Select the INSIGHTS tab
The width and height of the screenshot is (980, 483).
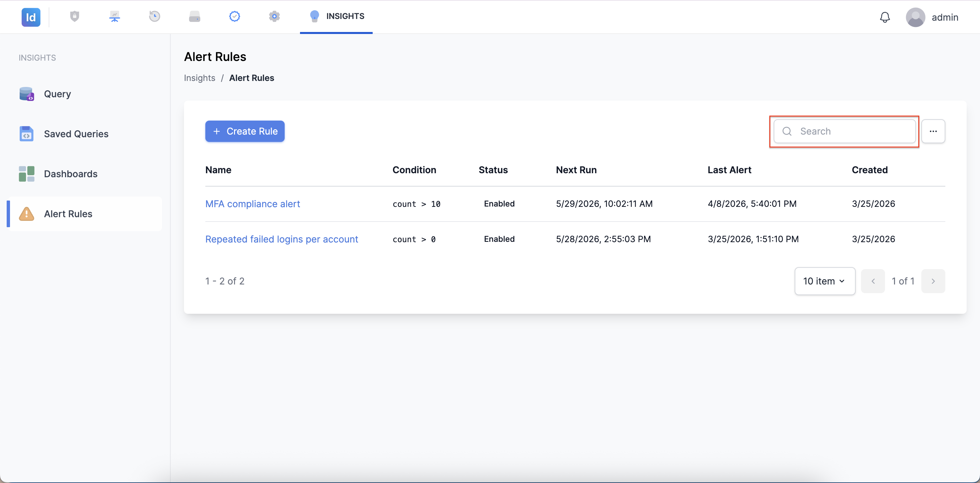point(336,16)
